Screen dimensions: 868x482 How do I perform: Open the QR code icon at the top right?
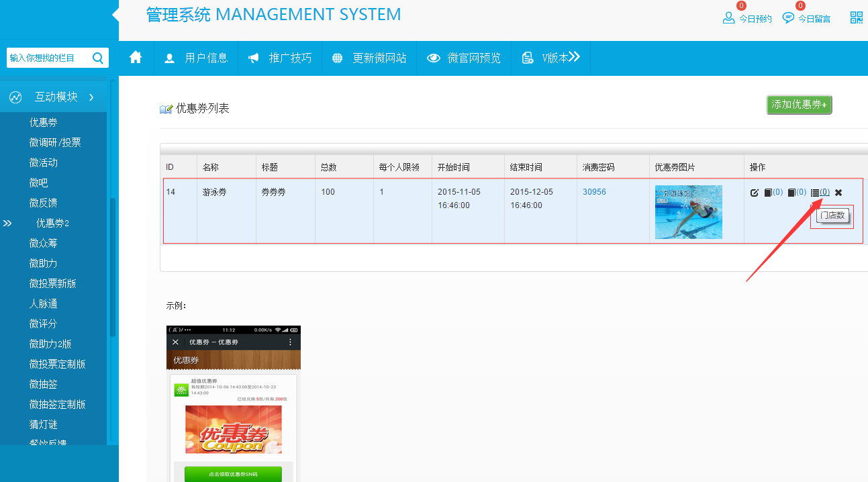coord(856,18)
